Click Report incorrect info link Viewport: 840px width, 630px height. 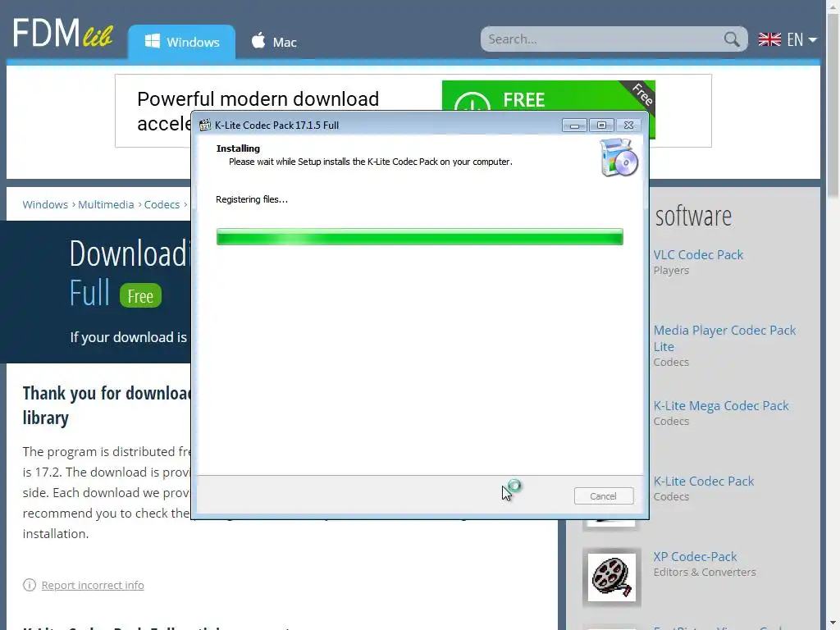click(x=93, y=585)
